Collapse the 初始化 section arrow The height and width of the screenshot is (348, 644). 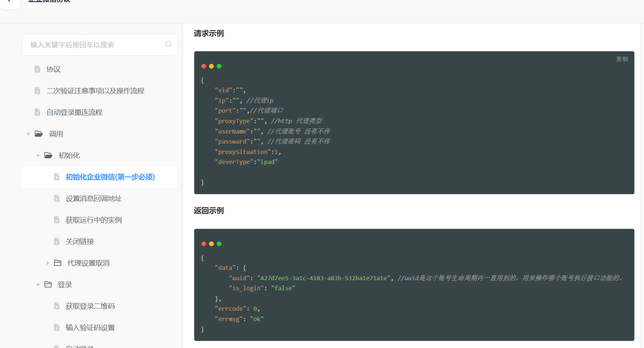tap(38, 156)
